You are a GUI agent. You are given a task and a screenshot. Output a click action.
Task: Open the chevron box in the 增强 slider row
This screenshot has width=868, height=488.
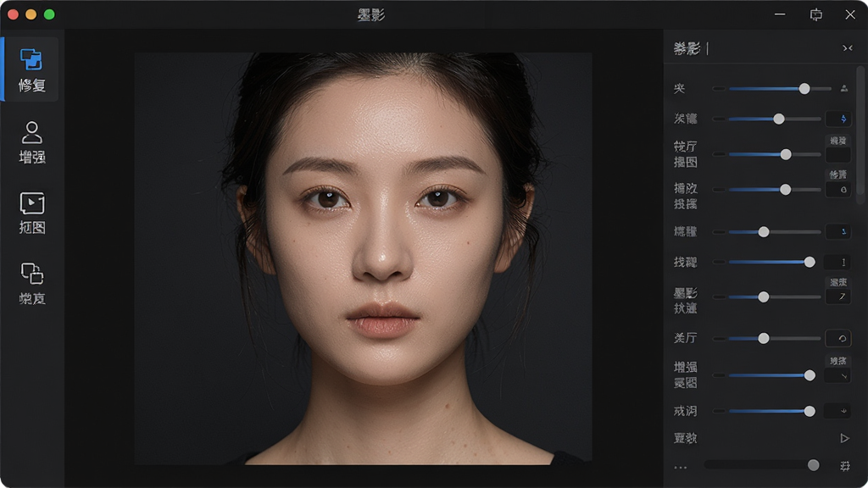click(x=838, y=375)
